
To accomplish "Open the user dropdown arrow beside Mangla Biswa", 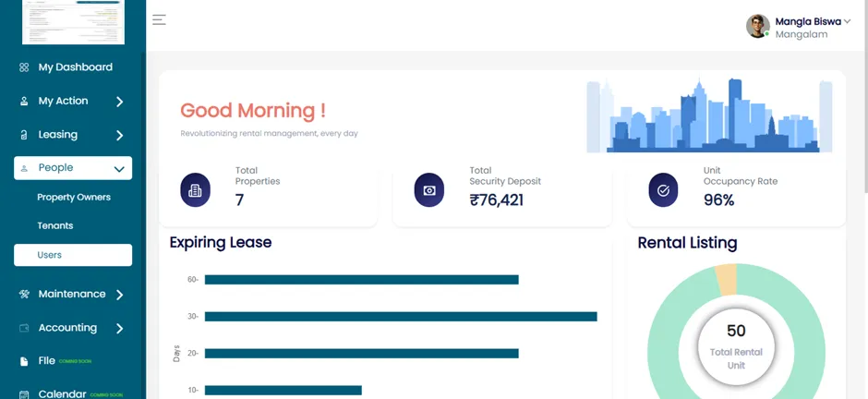I will pos(847,21).
